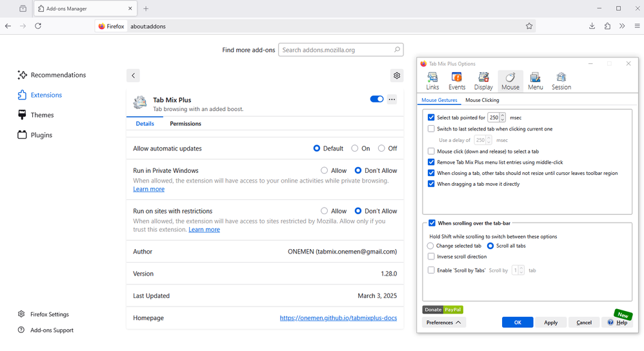Open the Session options panel
The image size is (644, 351).
coord(561,81)
